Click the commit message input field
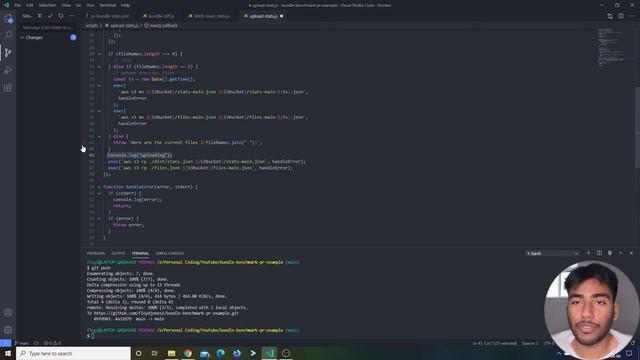Image resolution: width=640 pixels, height=360 pixels. (48, 28)
